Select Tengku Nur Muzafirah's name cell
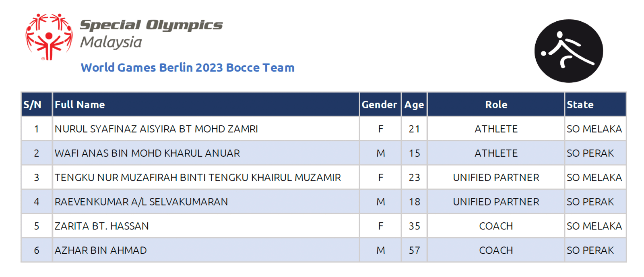The image size is (644, 277). [206, 177]
